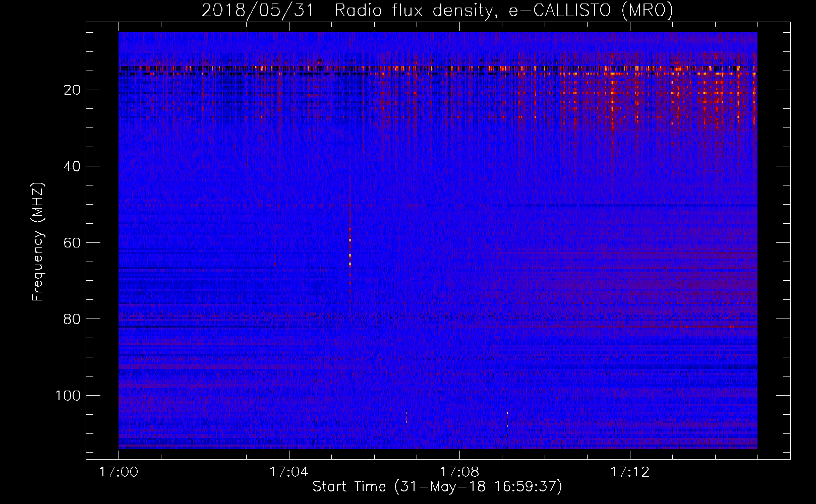Click the 60 MHz frequency tick label

tap(72, 242)
